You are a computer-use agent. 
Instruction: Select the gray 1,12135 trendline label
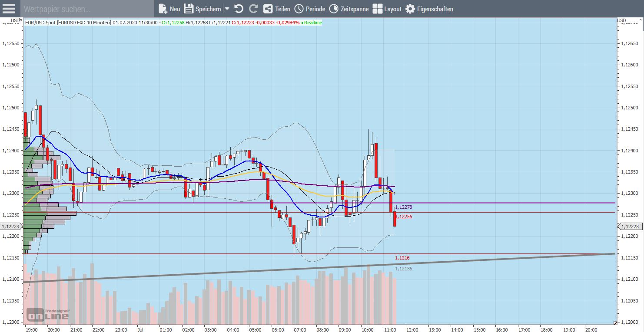click(403, 269)
